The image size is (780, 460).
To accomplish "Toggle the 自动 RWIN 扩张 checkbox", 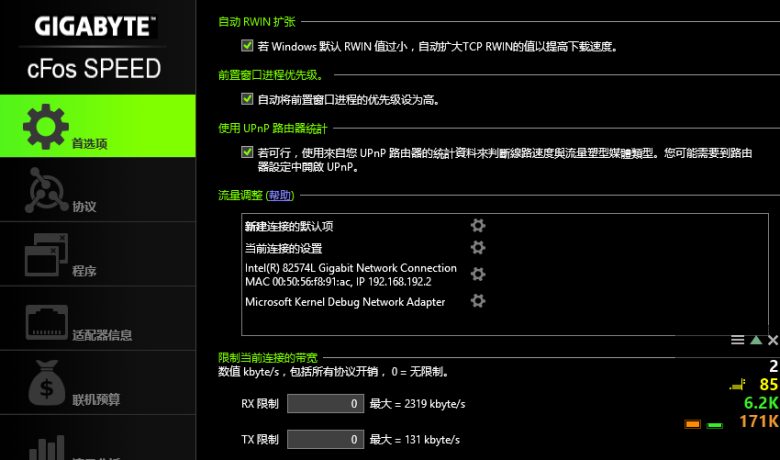I will pyautogui.click(x=247, y=46).
